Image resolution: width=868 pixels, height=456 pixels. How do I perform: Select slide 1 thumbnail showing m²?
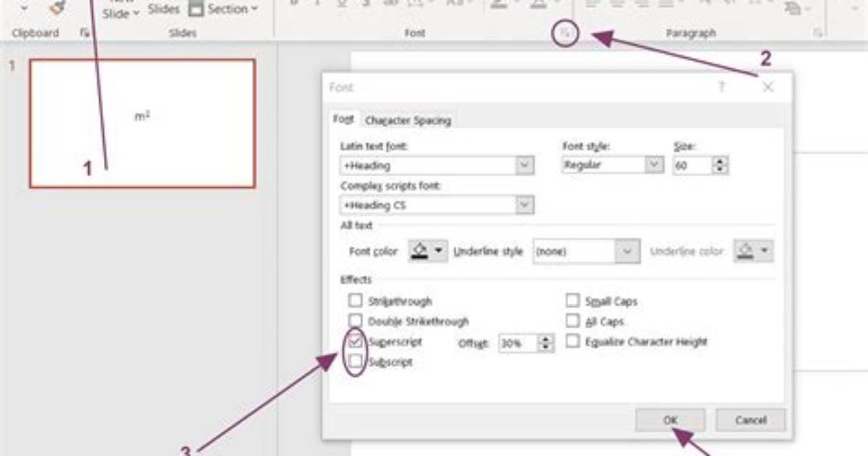pos(142,123)
